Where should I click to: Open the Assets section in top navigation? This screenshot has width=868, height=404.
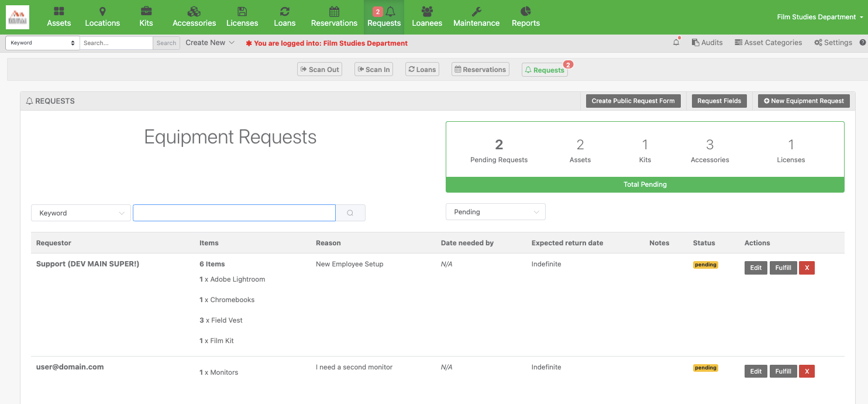click(x=59, y=17)
